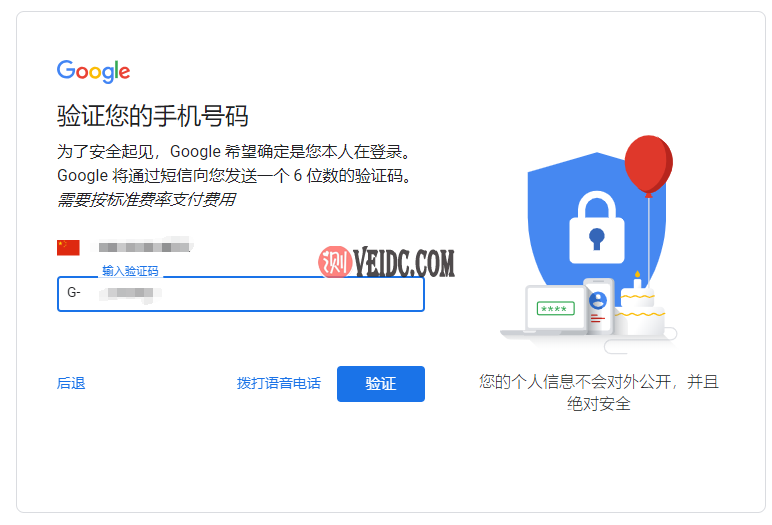Click the blue 验证 button
The image size is (772, 525).
click(x=381, y=384)
